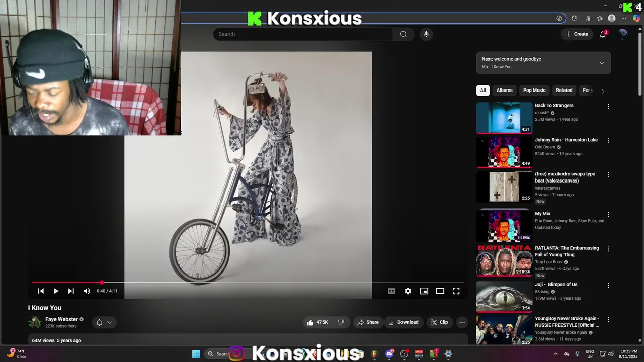This screenshot has height=362, width=644.
Task: Select the All filter chip
Action: 483,90
